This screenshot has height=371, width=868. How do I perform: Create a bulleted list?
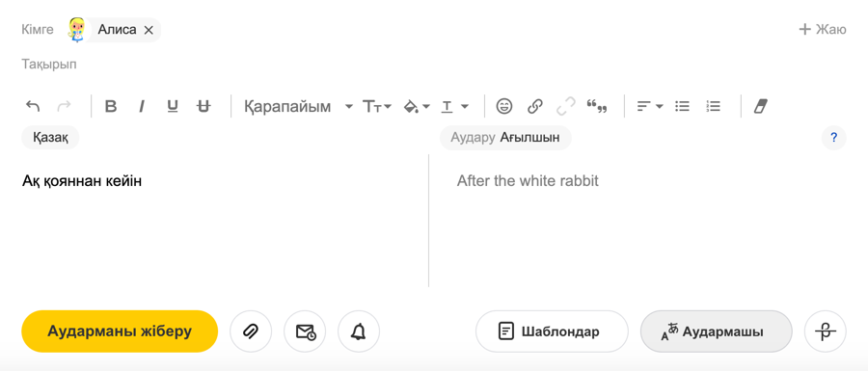coord(682,106)
